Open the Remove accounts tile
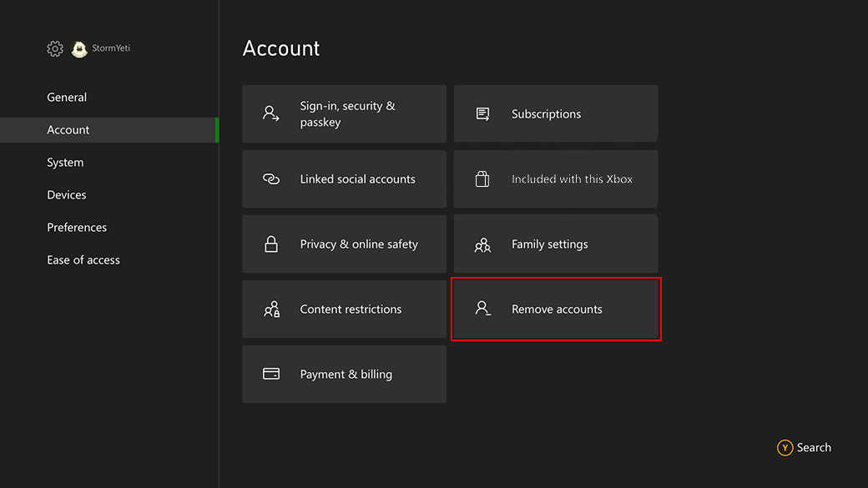Image resolution: width=868 pixels, height=488 pixels. pos(556,309)
